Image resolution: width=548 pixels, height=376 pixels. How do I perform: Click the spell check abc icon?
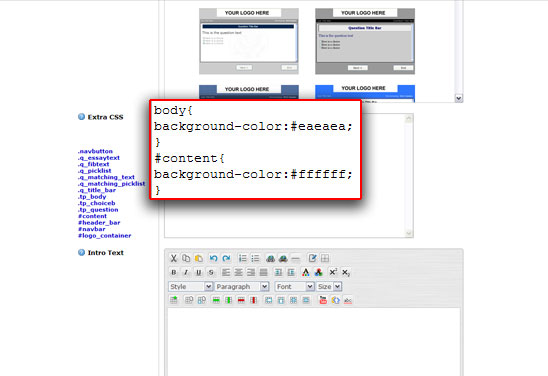tap(348, 300)
